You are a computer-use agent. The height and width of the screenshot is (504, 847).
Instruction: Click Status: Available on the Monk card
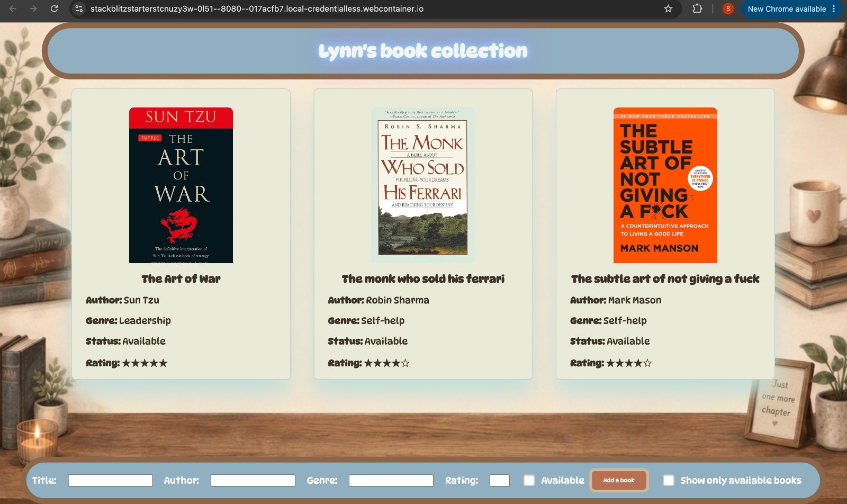(x=368, y=341)
